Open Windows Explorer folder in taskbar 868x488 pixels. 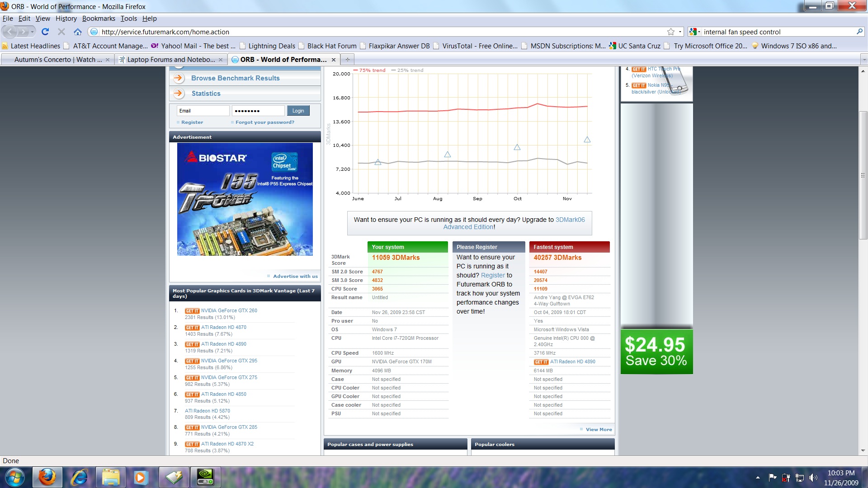111,477
